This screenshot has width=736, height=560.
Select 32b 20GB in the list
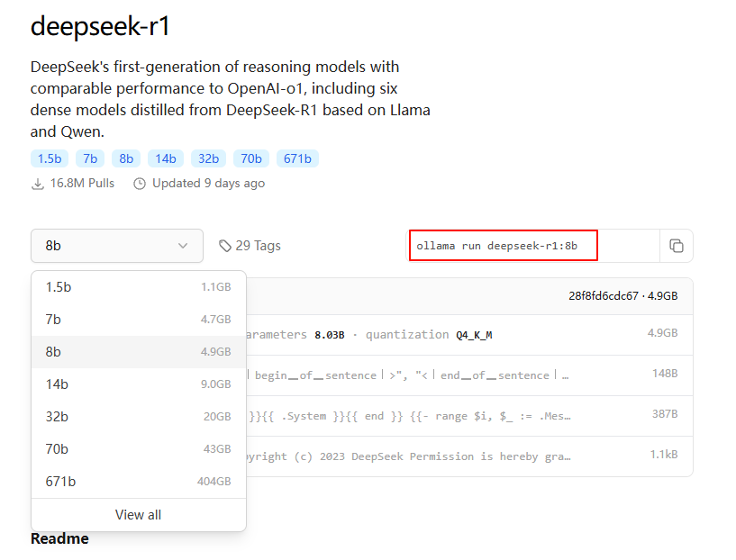pyautogui.click(x=138, y=417)
